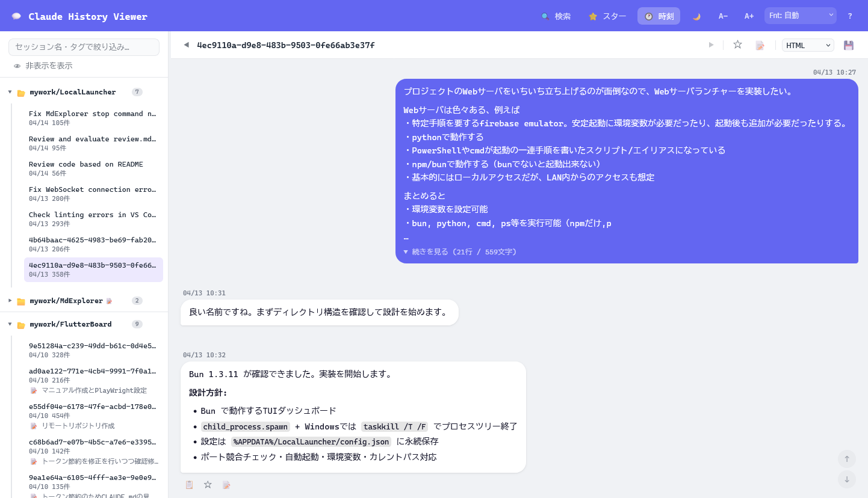The width and height of the screenshot is (868, 498).
Task: Jump to bottom with the down arrow button
Action: pyautogui.click(x=846, y=479)
